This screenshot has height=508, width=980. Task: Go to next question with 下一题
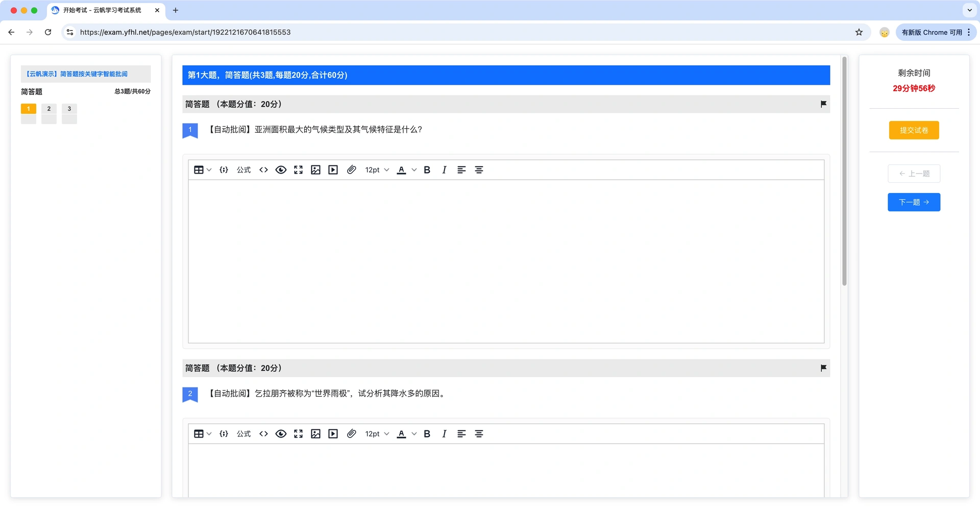pos(914,202)
